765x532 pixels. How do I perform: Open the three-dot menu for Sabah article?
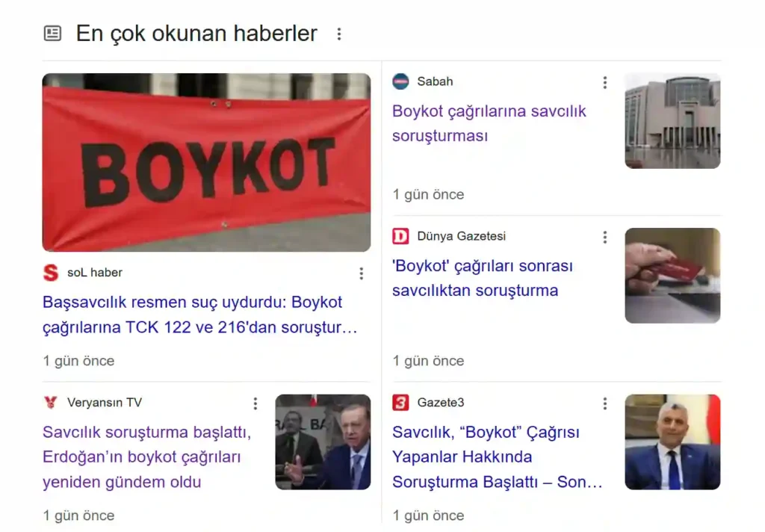[x=605, y=82]
